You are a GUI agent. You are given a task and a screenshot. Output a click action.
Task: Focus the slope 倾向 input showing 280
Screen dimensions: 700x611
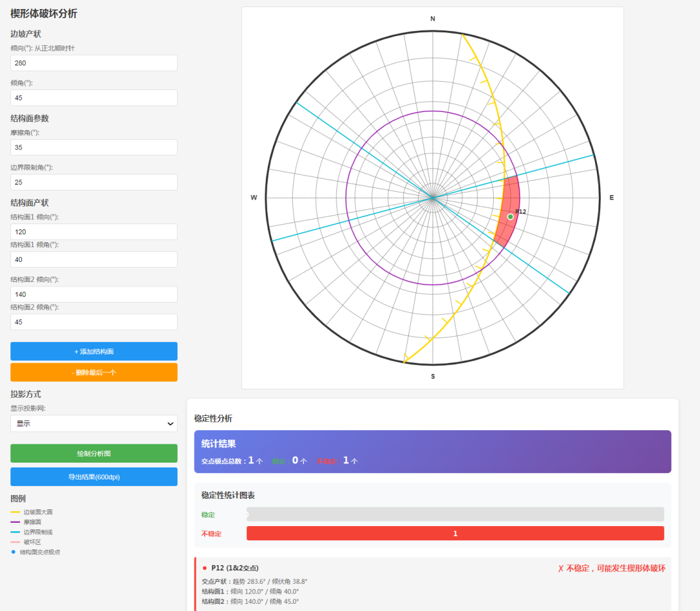tap(94, 63)
